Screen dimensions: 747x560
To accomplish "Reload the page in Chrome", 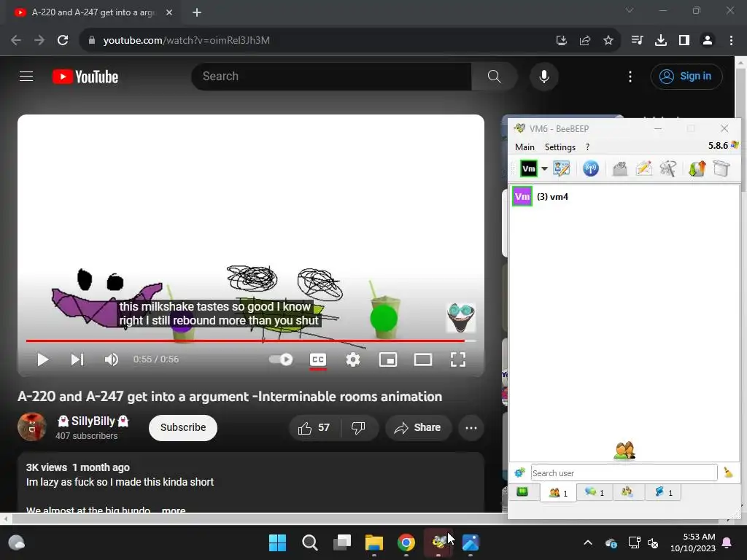I will [x=63, y=41].
